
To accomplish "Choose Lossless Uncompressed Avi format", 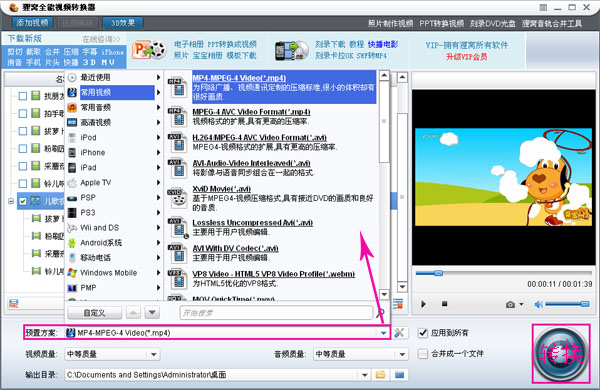I will coord(253,222).
